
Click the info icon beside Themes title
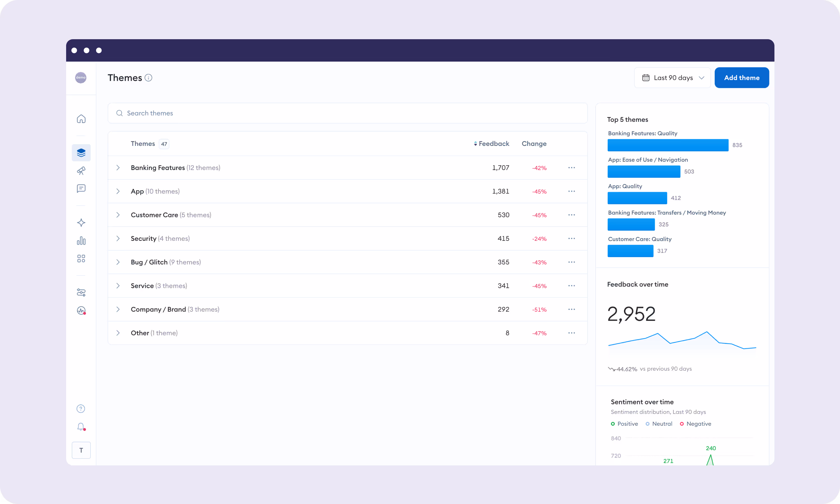click(148, 78)
